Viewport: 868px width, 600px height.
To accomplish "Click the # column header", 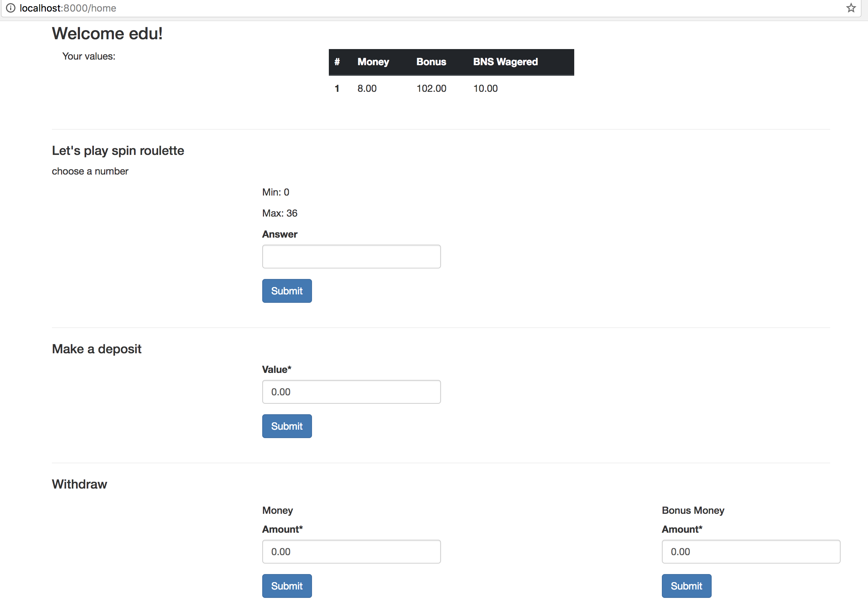I will 337,62.
